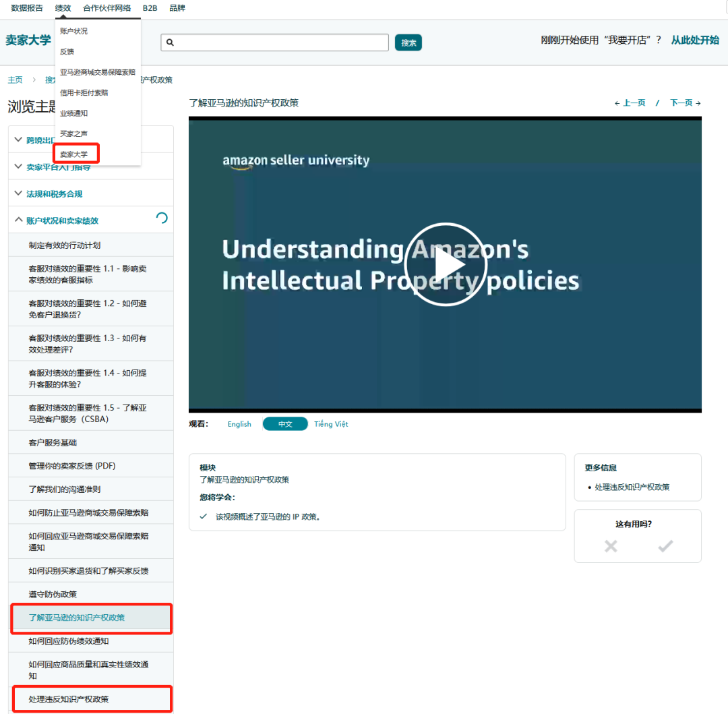Viewport: 728px width, 714px height.
Task: Focus the Seller University search field
Action: click(x=274, y=42)
